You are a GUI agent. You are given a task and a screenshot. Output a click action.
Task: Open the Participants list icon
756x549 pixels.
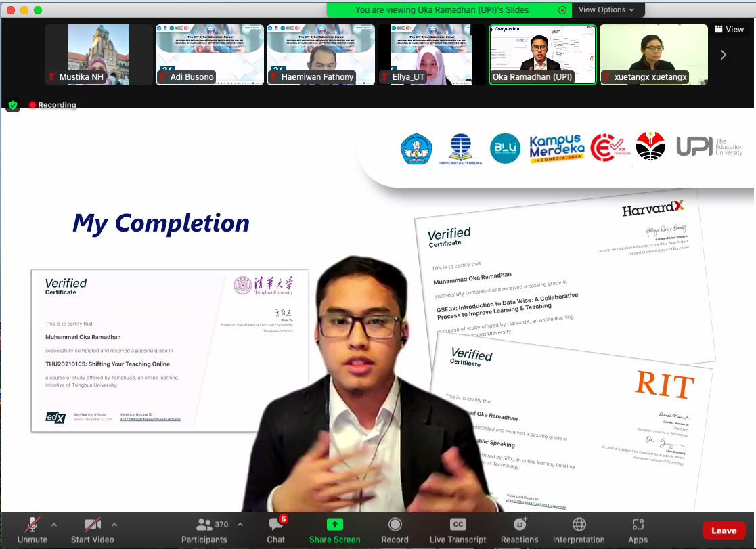click(204, 525)
